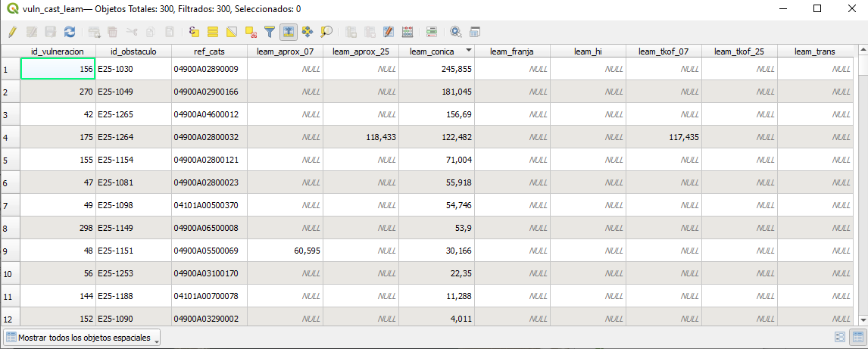The height and width of the screenshot is (349, 868).
Task: Click the leam_tkof_25 column header
Action: coord(739,51)
